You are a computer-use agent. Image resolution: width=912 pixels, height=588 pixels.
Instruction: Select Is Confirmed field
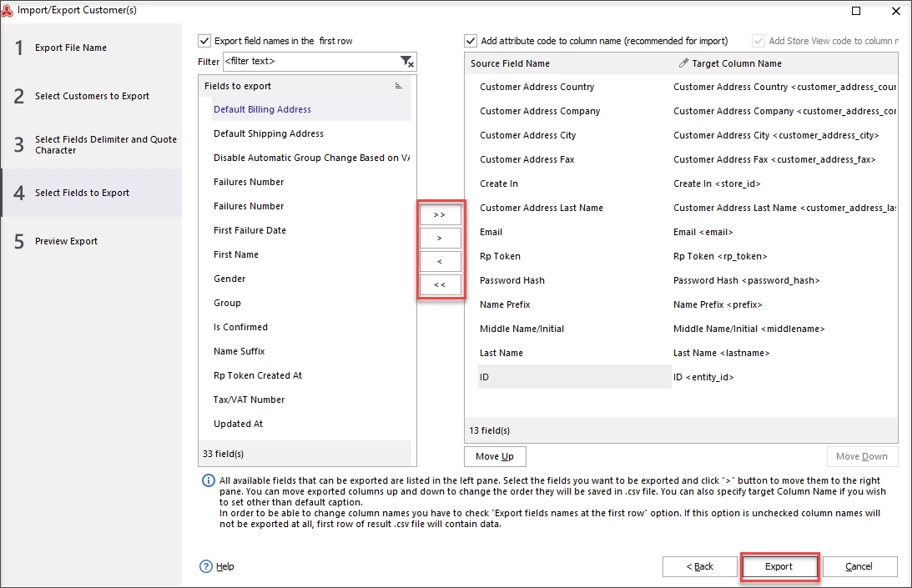coord(311,327)
